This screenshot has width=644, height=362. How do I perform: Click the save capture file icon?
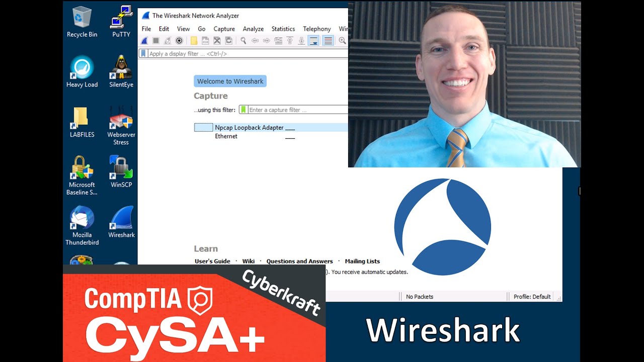[205, 41]
